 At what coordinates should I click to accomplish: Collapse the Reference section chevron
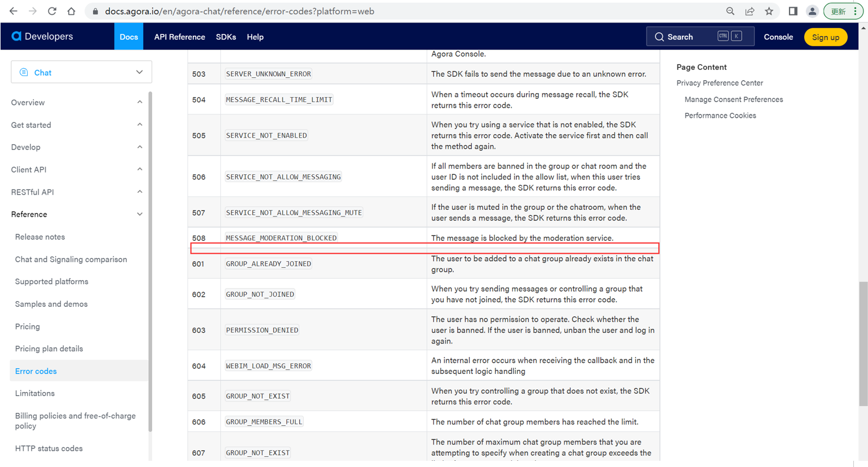pos(139,214)
